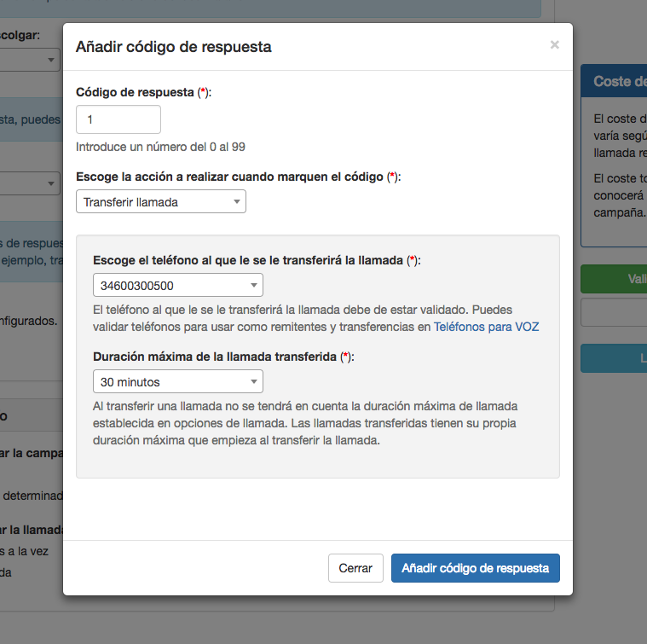The image size is (647, 644).
Task: Click the green button behind the dialog
Action: click(x=613, y=279)
